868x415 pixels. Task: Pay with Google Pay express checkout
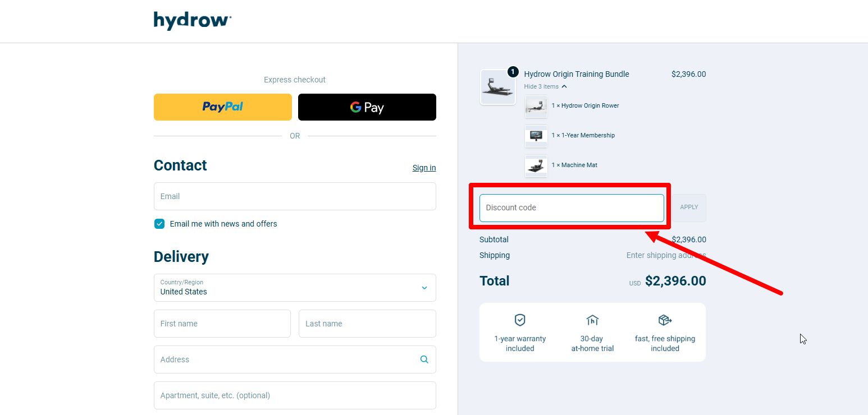pyautogui.click(x=367, y=107)
